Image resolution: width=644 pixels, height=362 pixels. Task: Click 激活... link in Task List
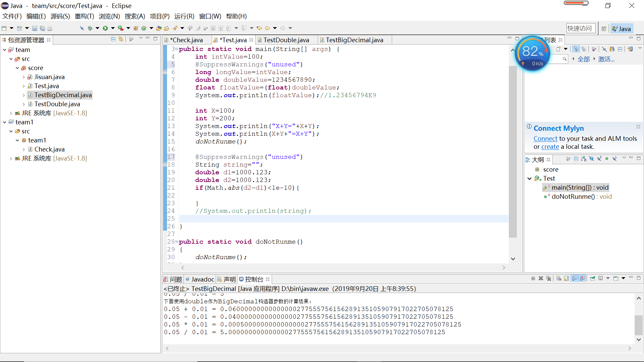(606, 59)
